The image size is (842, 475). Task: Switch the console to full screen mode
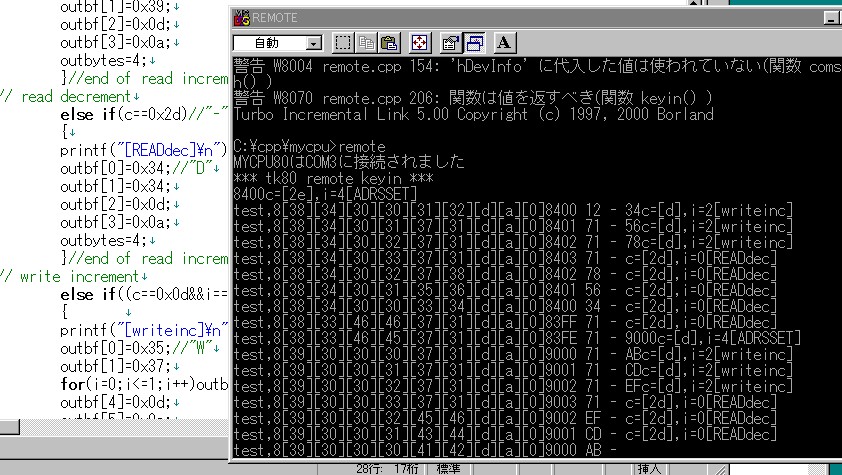(420, 43)
